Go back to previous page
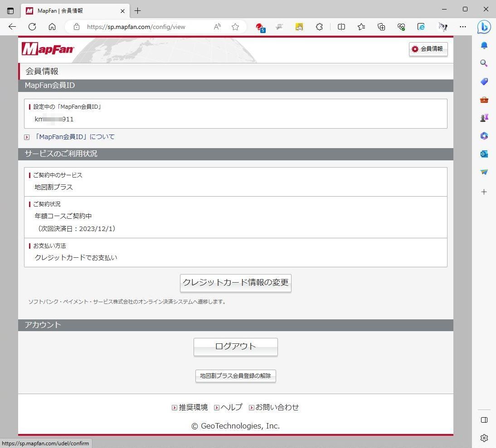496x448 pixels. click(x=12, y=27)
